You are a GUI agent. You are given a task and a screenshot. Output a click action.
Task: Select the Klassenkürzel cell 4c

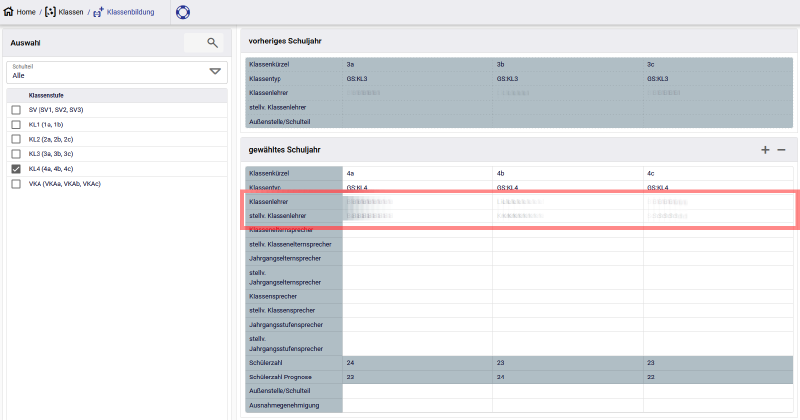click(720, 173)
